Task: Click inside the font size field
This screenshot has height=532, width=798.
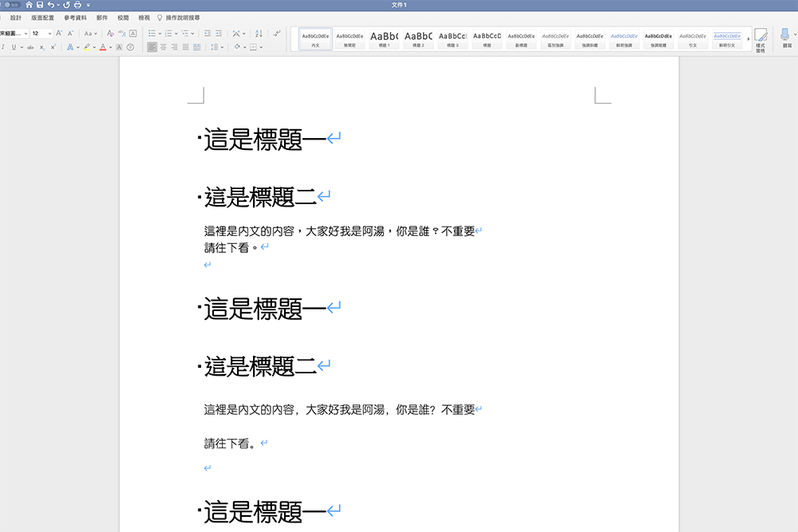Action: 37,33
